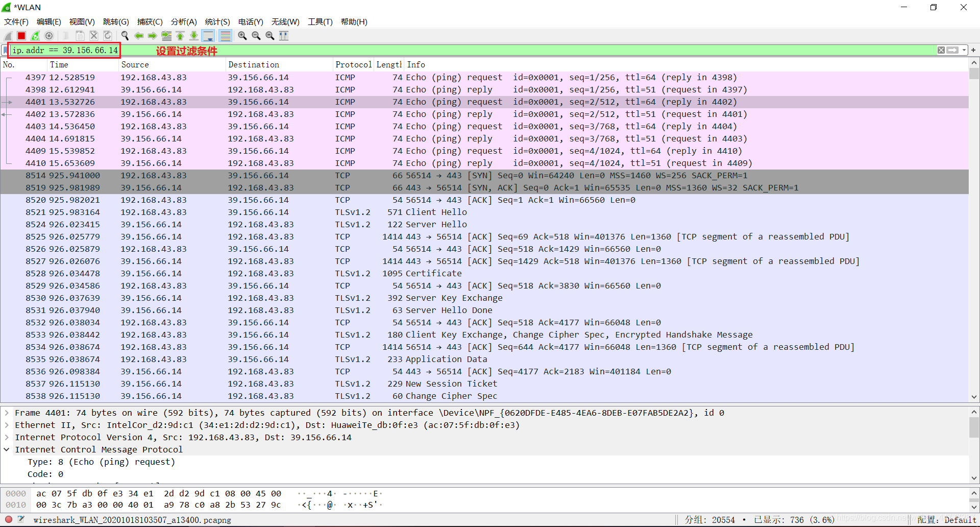
Task: Click the packet list vertical scrollbar down arrow
Action: (974, 397)
